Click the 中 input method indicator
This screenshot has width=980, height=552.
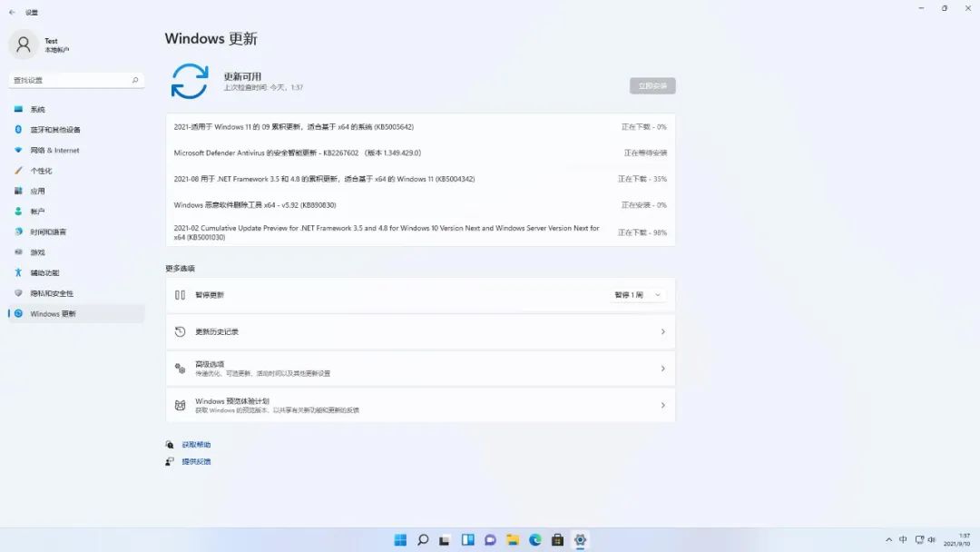903,539
